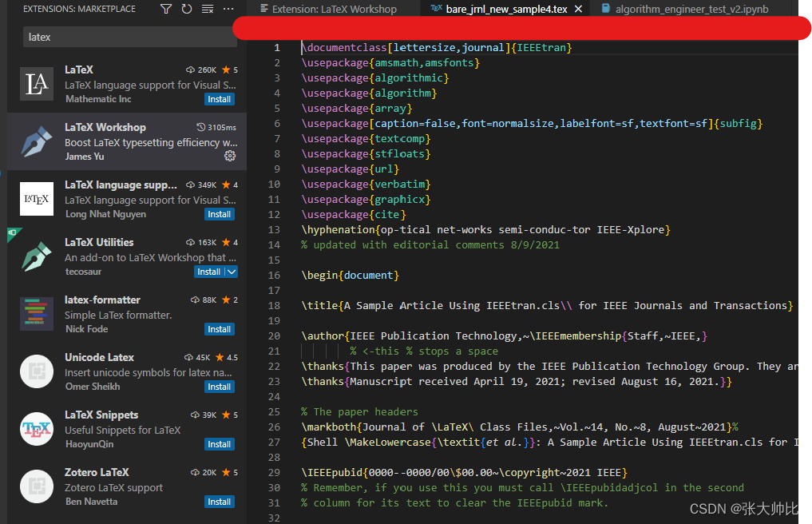Select the Mathematic Inc LaTeX logo thumbnail

pyautogui.click(x=36, y=83)
